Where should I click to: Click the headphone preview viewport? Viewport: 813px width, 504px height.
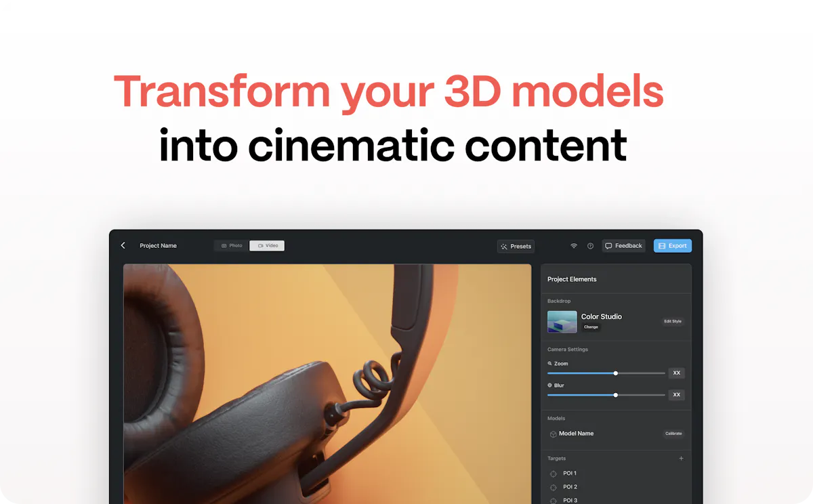pyautogui.click(x=327, y=384)
